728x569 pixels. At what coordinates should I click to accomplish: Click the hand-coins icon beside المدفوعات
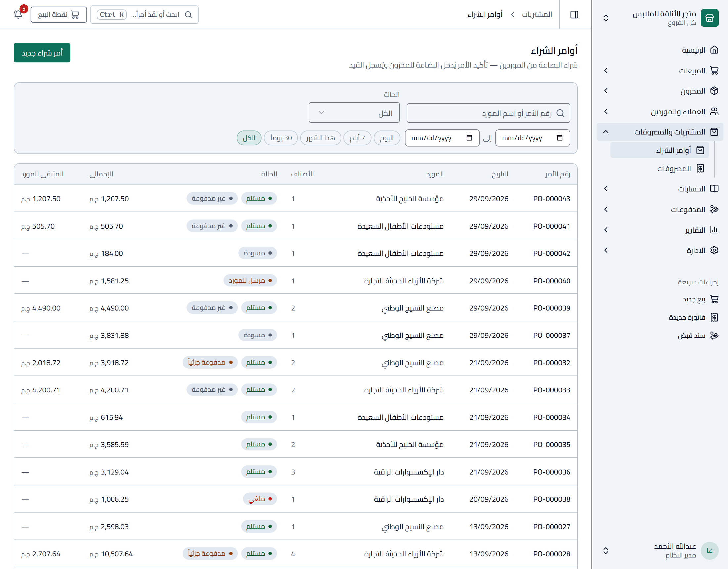click(714, 209)
